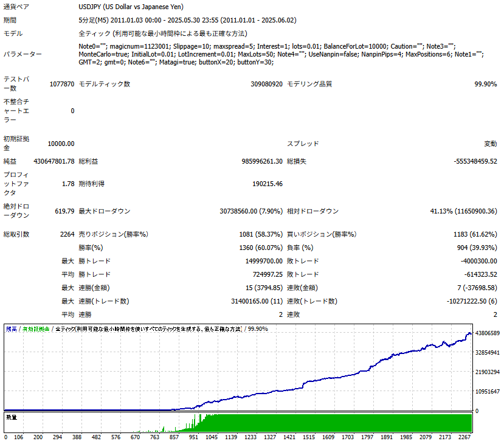Click the blue balance curve peak
Image resolution: width=504 pixels, height=441 pixels.
[x=469, y=333]
